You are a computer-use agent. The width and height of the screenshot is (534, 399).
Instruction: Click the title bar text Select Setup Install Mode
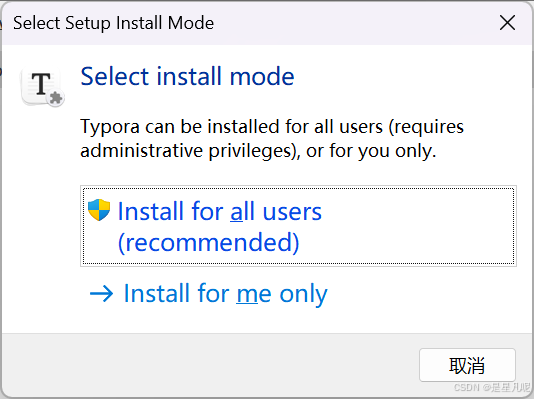113,23
